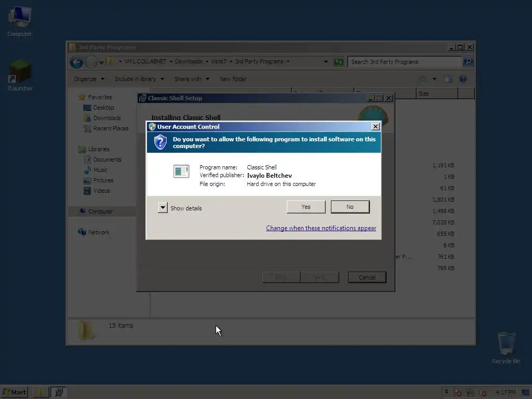Viewport: 532px width, 399px height.
Task: Select Music library
Action: pos(96,170)
